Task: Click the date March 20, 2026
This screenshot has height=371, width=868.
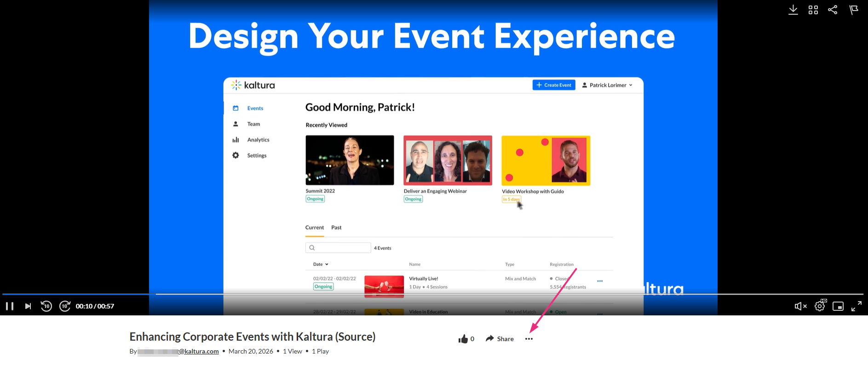Action: click(251, 351)
